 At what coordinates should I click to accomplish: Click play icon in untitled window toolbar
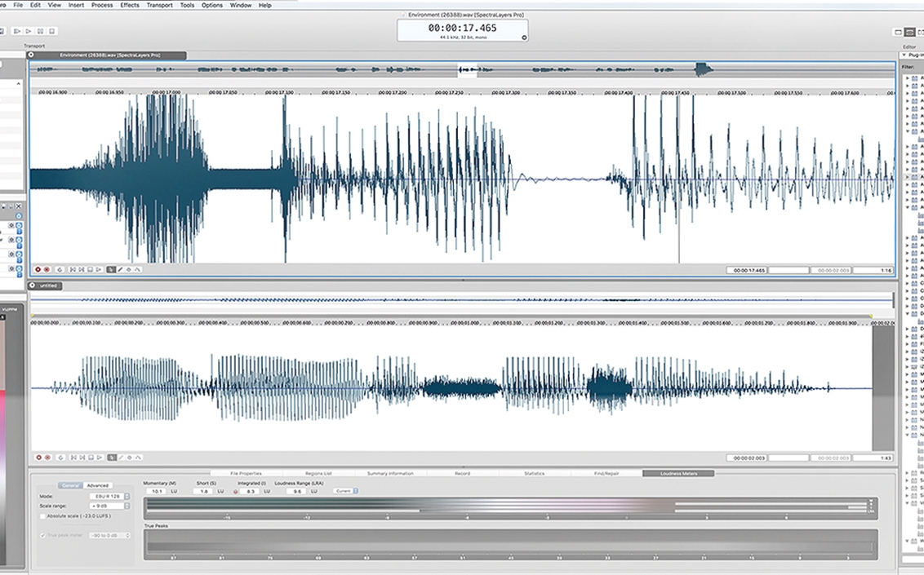(x=100, y=458)
